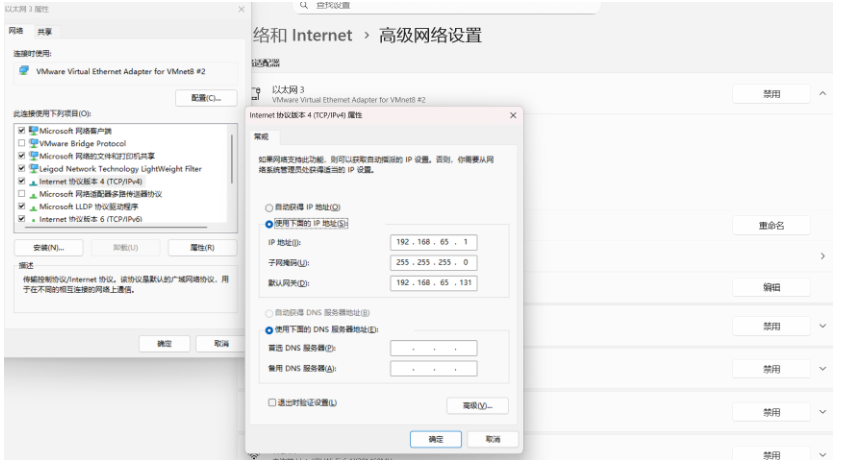Enable the Microsoft 网络适配器多路传送器协议 checkbox
The image size is (850, 476).
point(22,194)
